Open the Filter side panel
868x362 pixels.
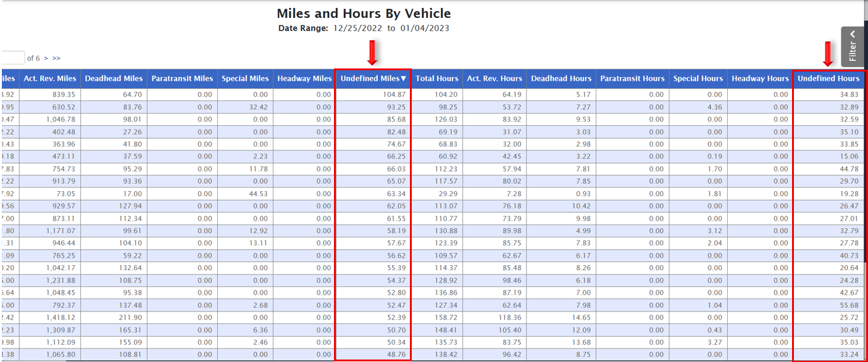point(852,46)
